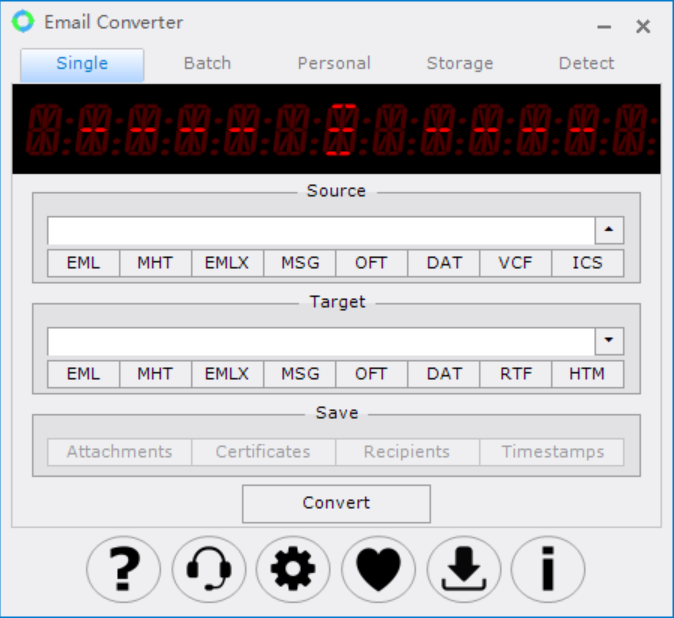674x618 pixels.
Task: Choose OFT as Target format
Action: [371, 374]
